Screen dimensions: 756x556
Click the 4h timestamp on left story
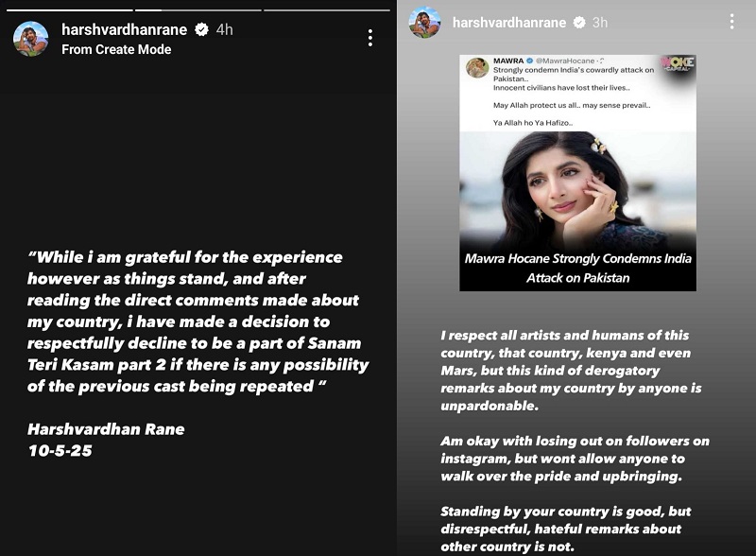click(x=224, y=30)
